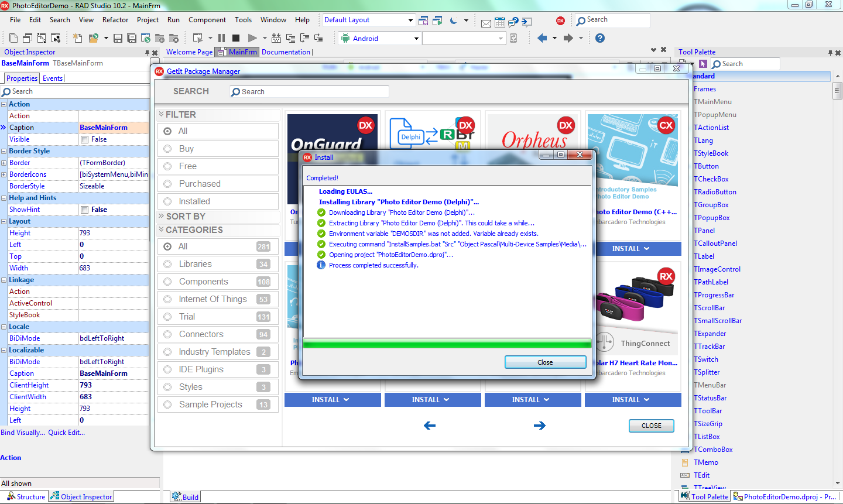Click CLOSE button in GetIt Package Manager
The width and height of the screenshot is (843, 504).
(x=652, y=426)
